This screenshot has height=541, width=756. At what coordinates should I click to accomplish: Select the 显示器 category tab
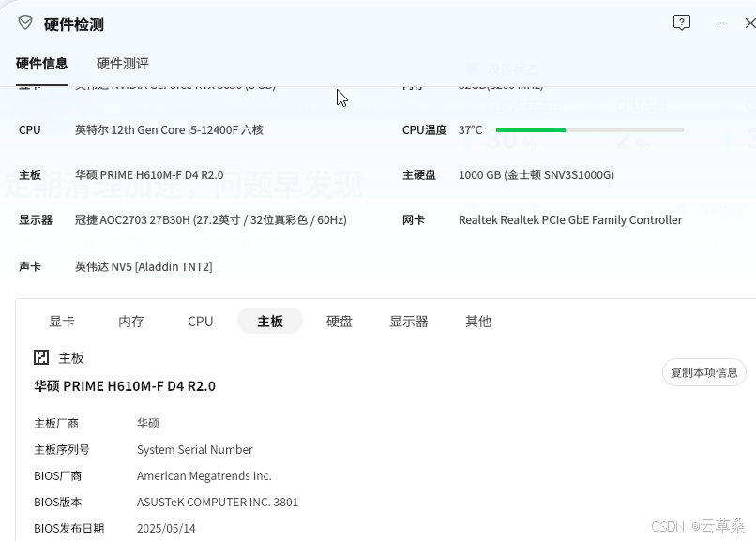click(x=409, y=322)
